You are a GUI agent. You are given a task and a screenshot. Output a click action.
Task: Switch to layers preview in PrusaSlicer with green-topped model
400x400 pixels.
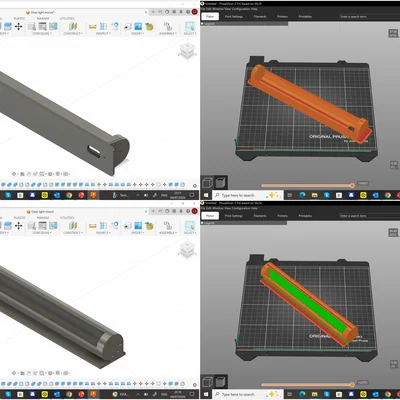point(220,382)
